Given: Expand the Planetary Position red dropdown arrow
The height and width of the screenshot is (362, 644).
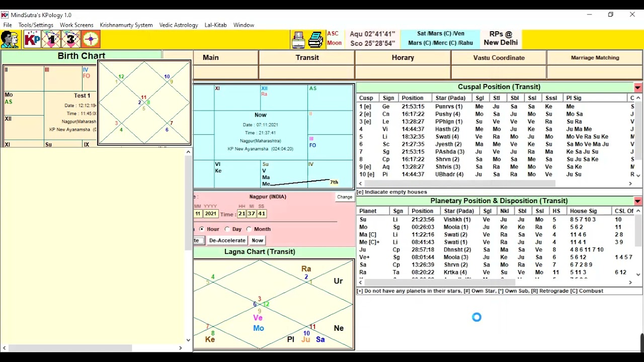Looking at the screenshot, I should 637,201.
